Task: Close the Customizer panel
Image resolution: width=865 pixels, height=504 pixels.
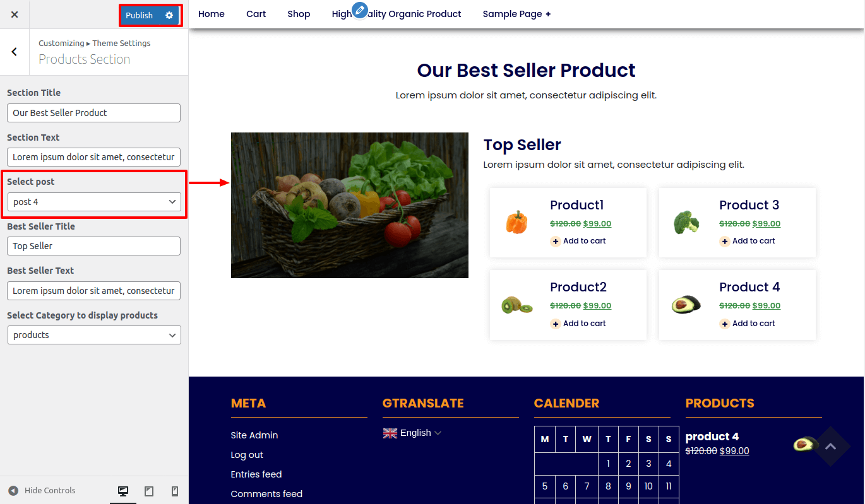Action: coord(15,15)
